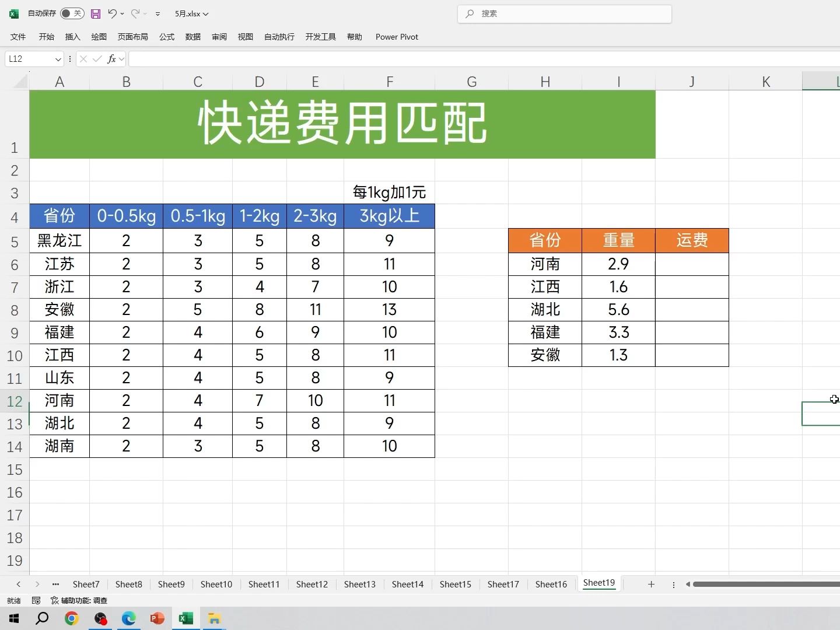This screenshot has height=630, width=840.
Task: Click the formula bar Cancel X icon
Action: click(x=83, y=59)
